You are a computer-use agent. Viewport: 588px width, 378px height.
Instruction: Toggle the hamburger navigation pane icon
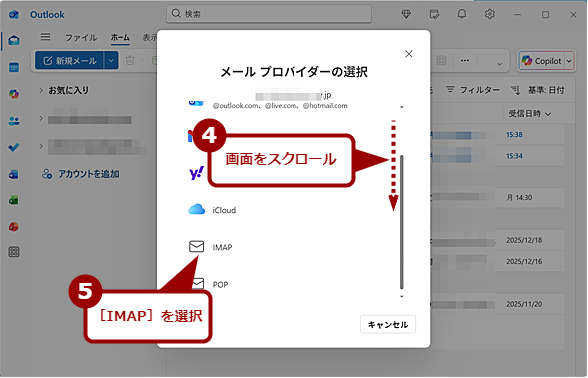[x=45, y=37]
